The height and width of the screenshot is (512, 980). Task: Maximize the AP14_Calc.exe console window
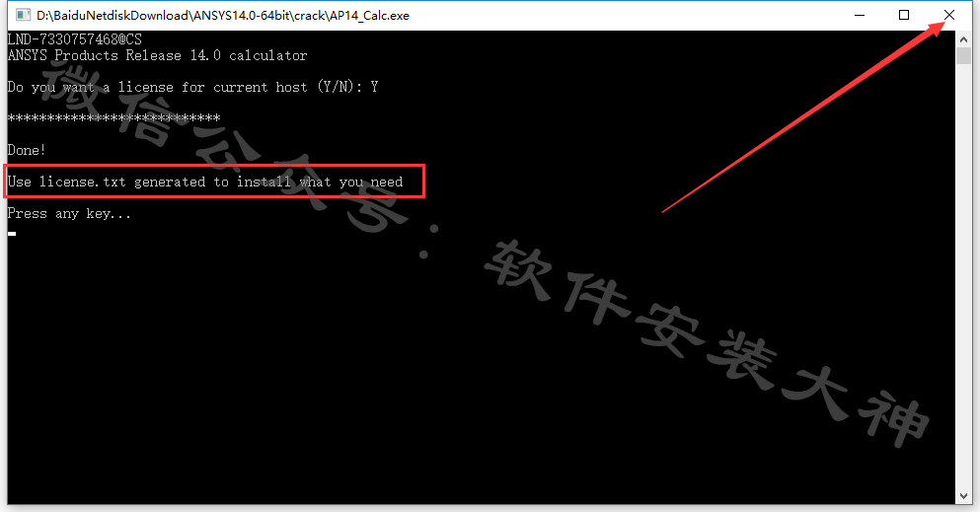point(904,15)
